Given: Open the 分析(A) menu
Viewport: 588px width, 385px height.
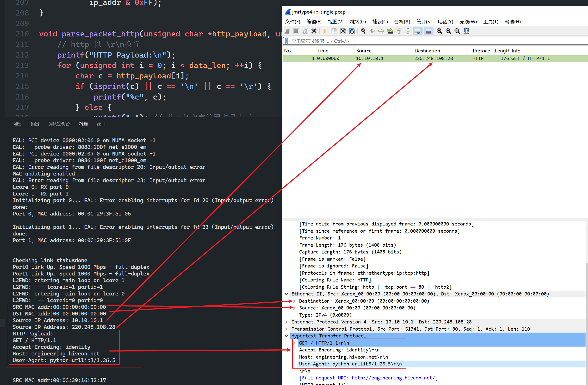Looking at the screenshot, I should pyautogui.click(x=402, y=22).
